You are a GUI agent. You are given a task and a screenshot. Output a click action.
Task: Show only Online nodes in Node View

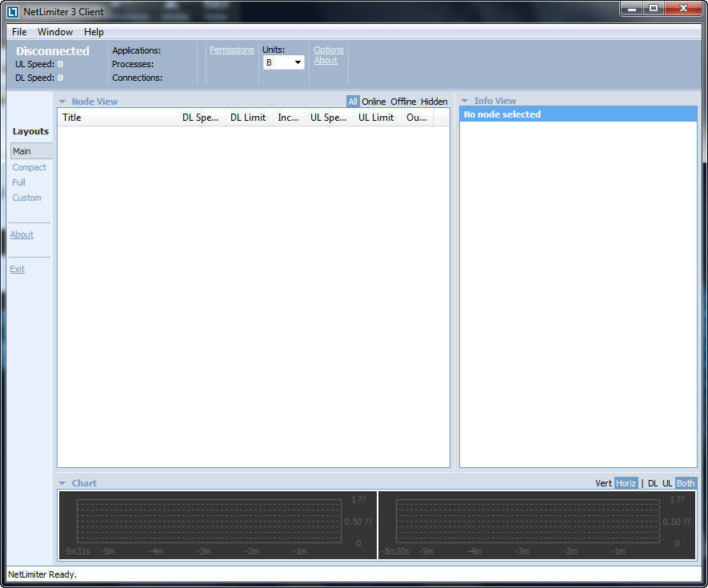[x=373, y=101]
